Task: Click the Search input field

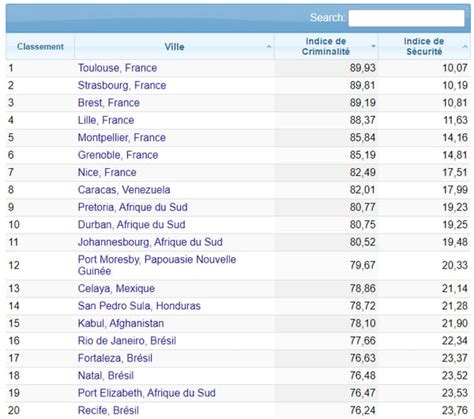Action: pyautogui.click(x=406, y=18)
